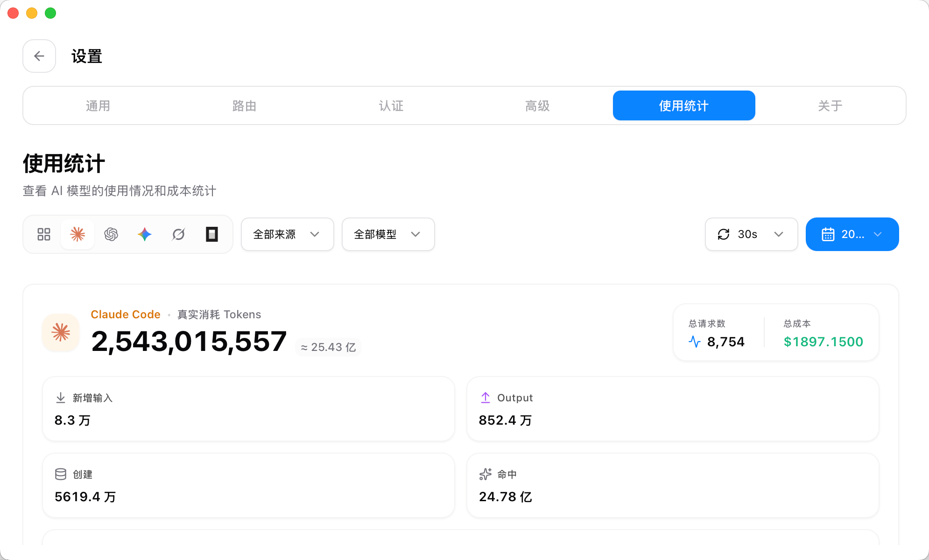The height and width of the screenshot is (560, 929).
Task: Click the red close window button
Action: [x=13, y=13]
